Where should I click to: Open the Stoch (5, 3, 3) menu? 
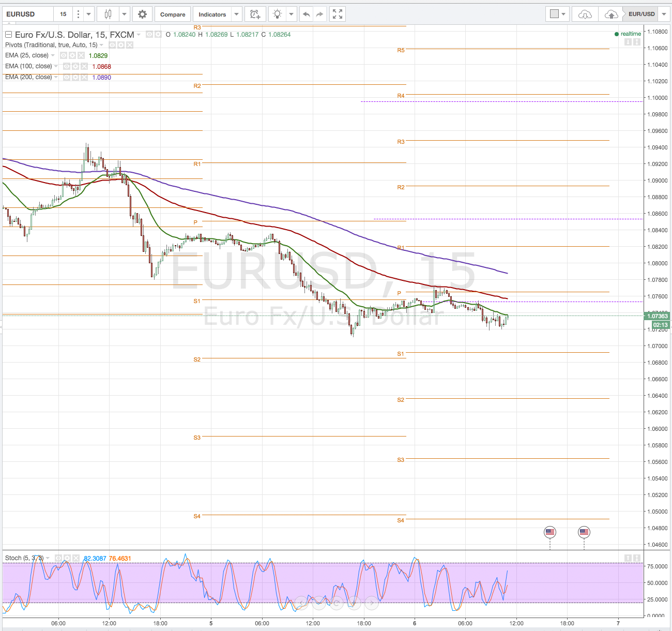(49, 558)
